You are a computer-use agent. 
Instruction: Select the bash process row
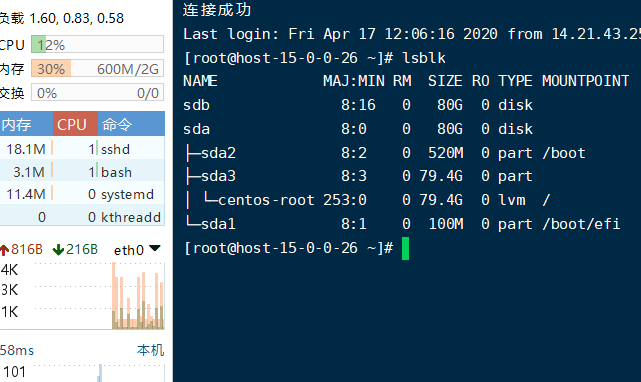point(82,171)
